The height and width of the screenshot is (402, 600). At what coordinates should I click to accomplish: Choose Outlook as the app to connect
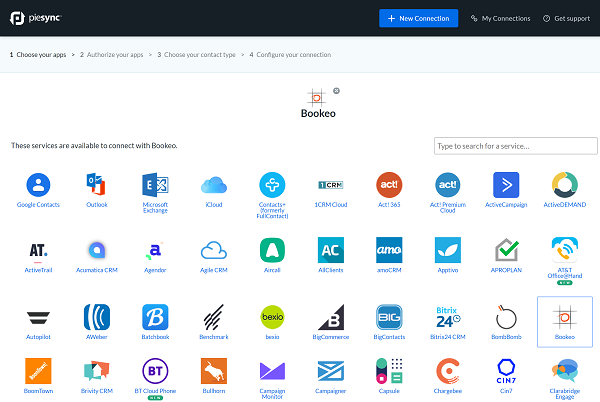click(x=97, y=185)
